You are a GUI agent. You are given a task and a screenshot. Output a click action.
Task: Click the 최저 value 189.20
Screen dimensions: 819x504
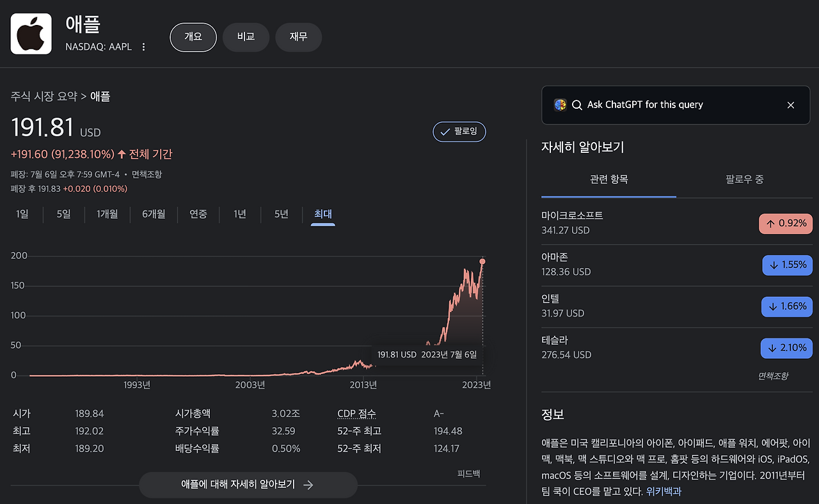coord(90,448)
